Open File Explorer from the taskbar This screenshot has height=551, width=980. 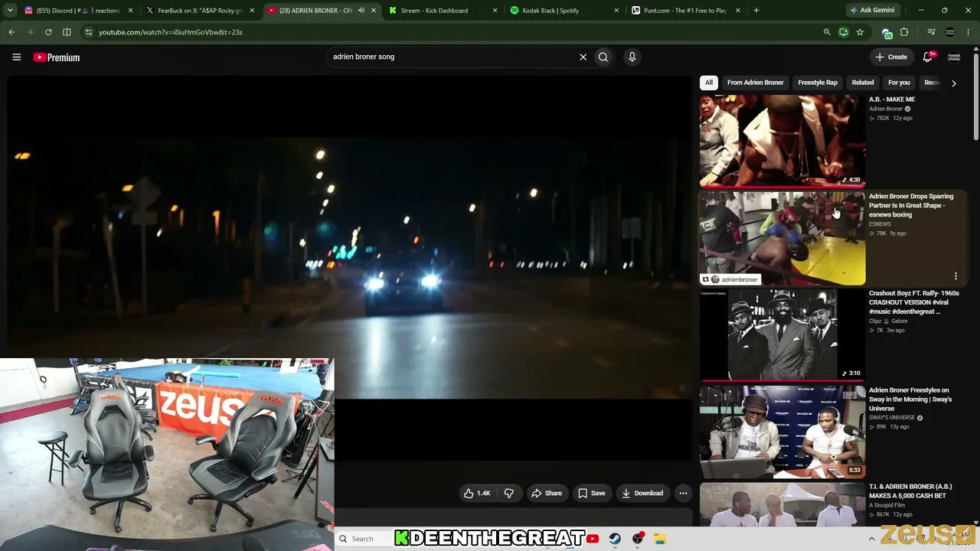[x=661, y=539]
